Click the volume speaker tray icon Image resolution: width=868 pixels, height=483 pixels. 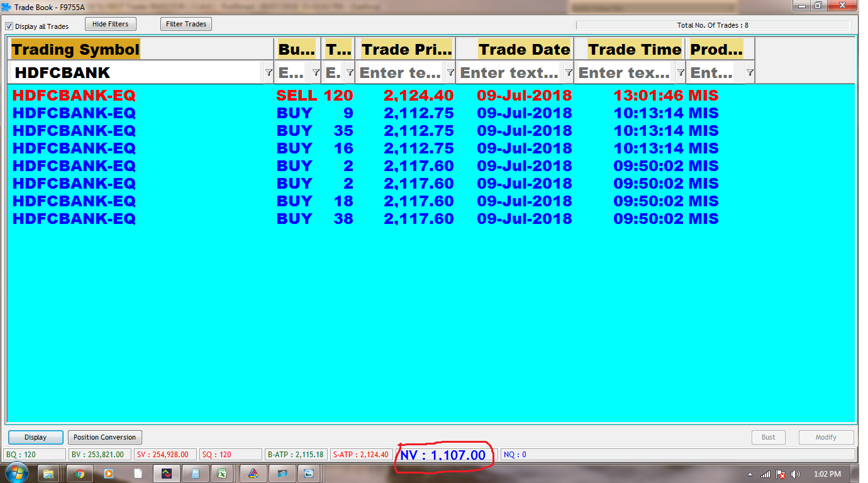(796, 474)
